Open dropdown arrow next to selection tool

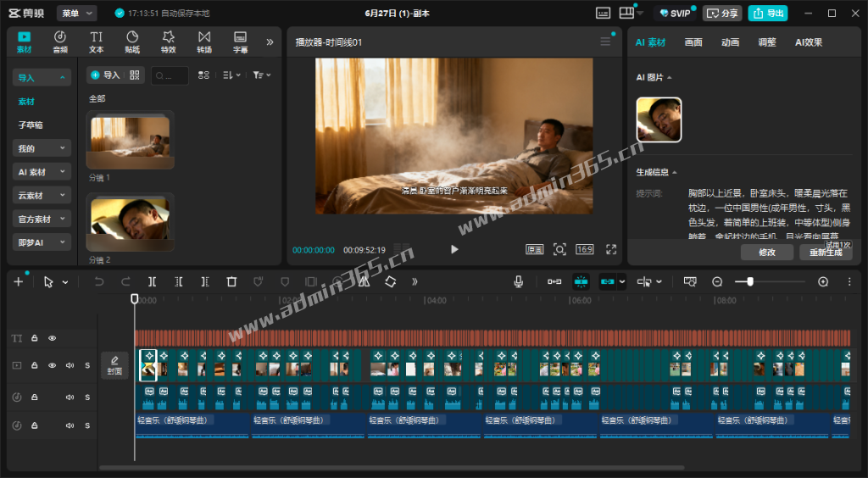coord(65,282)
